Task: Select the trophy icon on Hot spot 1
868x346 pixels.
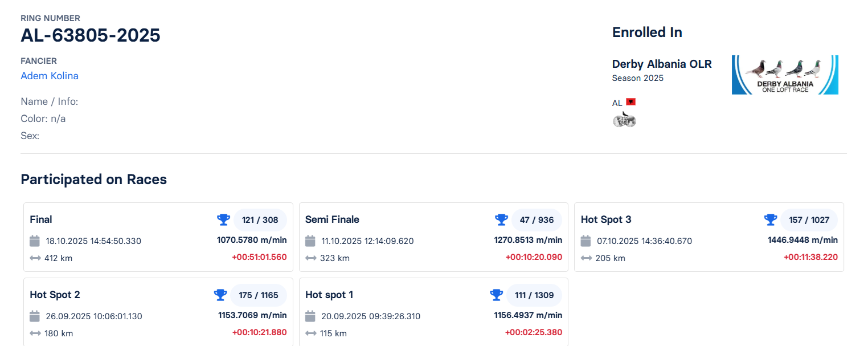Action: [x=496, y=295]
